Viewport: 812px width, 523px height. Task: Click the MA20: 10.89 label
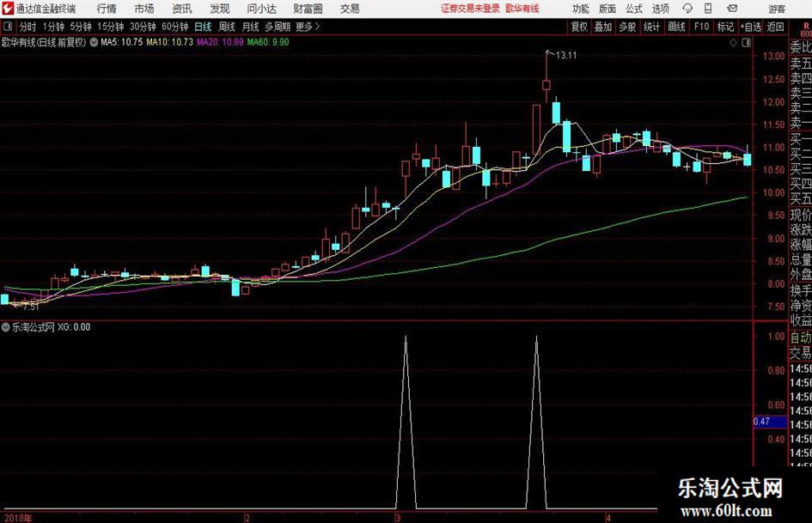coord(220,42)
